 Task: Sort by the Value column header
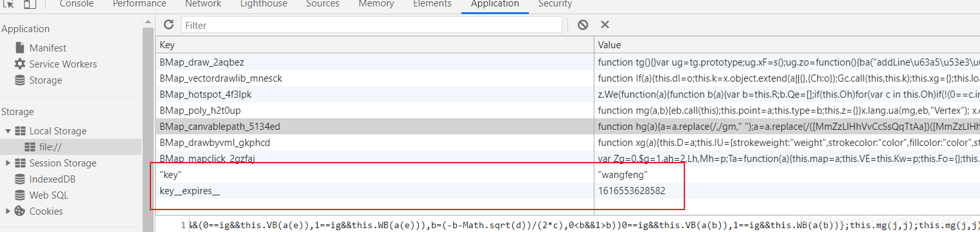(x=787, y=45)
